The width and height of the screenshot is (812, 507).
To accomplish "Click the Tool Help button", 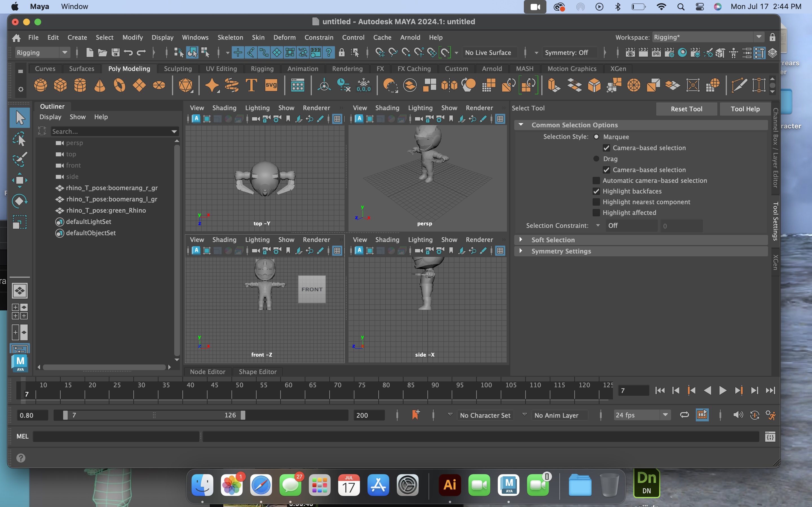I will coord(745,109).
